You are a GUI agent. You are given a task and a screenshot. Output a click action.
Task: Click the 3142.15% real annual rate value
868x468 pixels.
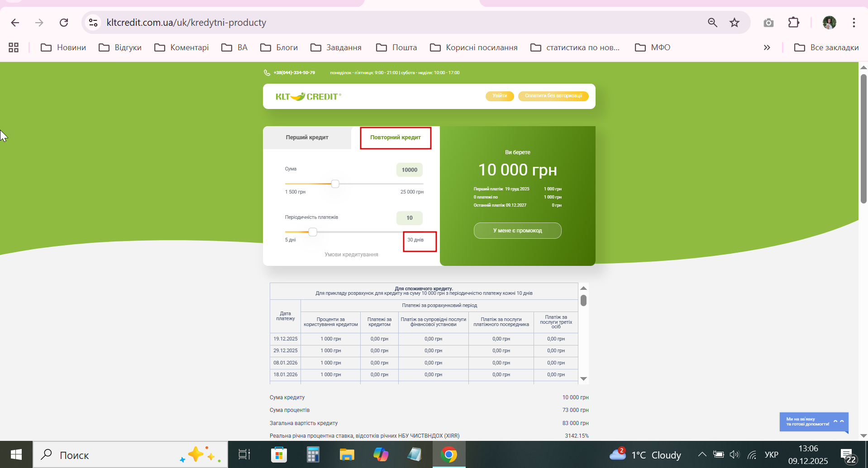577,436
